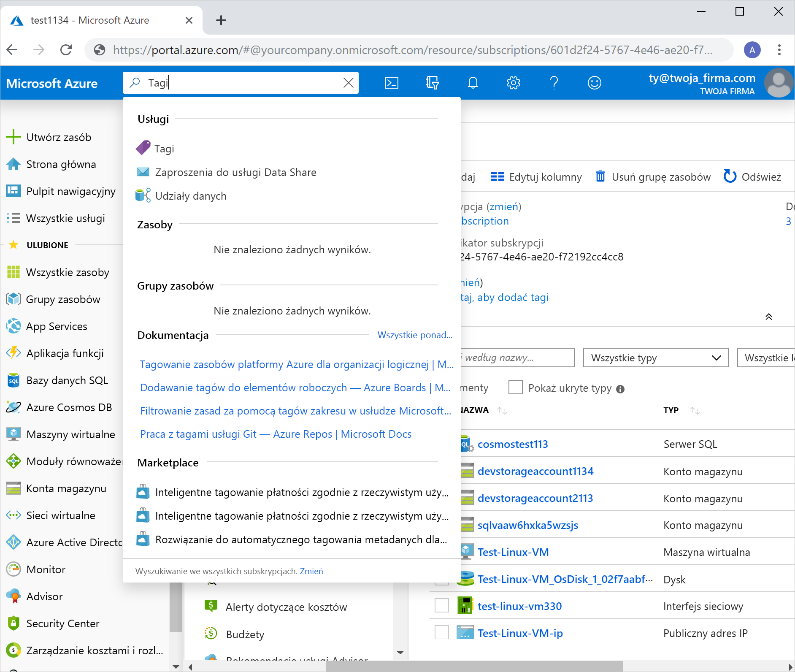Tick checkbox for test-linux-vm330 row
The width and height of the screenshot is (795, 672).
point(442,606)
